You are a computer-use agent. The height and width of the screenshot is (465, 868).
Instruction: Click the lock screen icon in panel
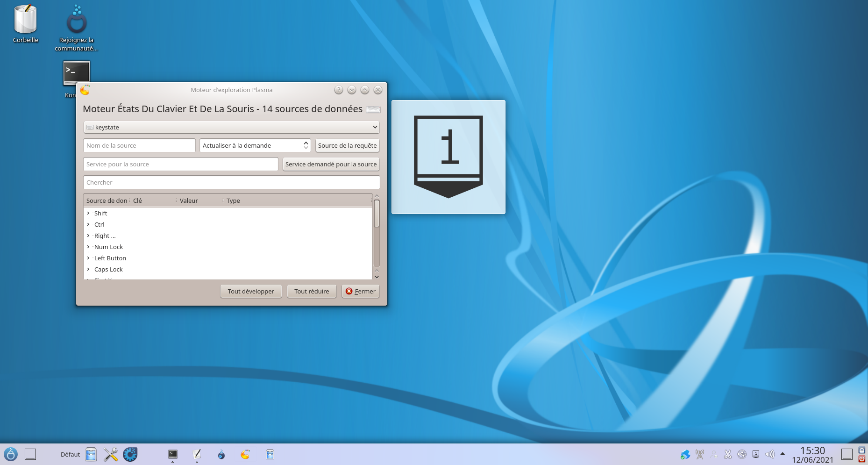[862, 450]
